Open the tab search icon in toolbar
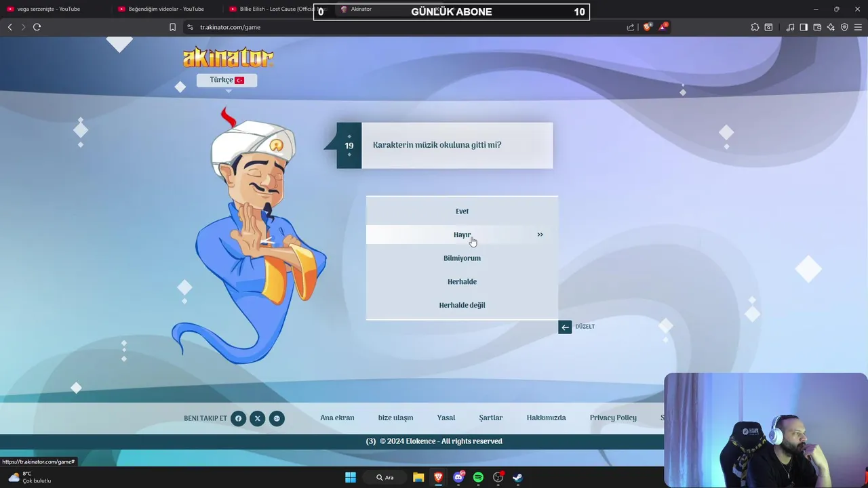868x488 pixels. tap(768, 27)
